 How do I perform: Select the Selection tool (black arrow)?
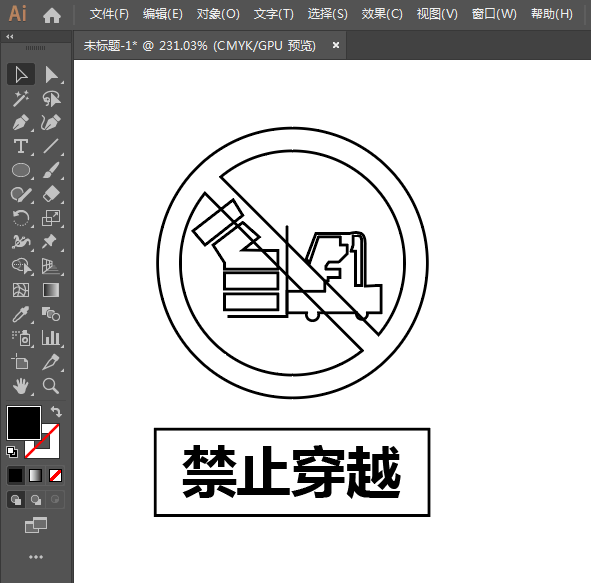click(21, 74)
